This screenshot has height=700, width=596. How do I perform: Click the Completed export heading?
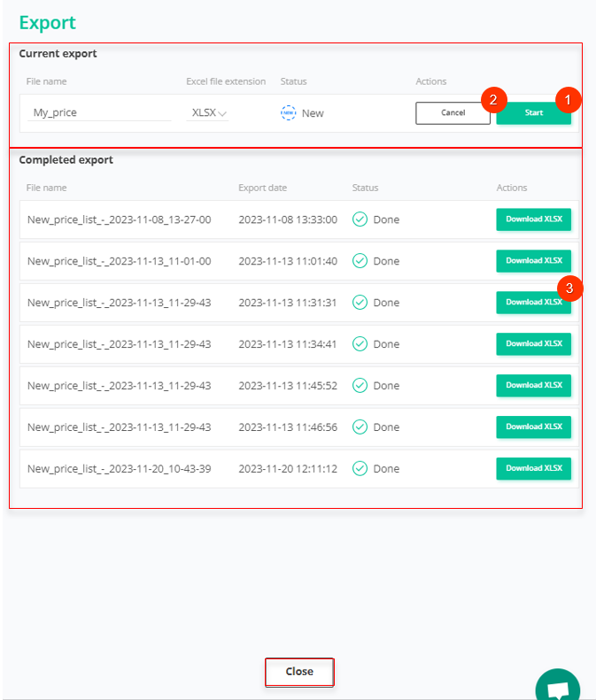tap(66, 160)
